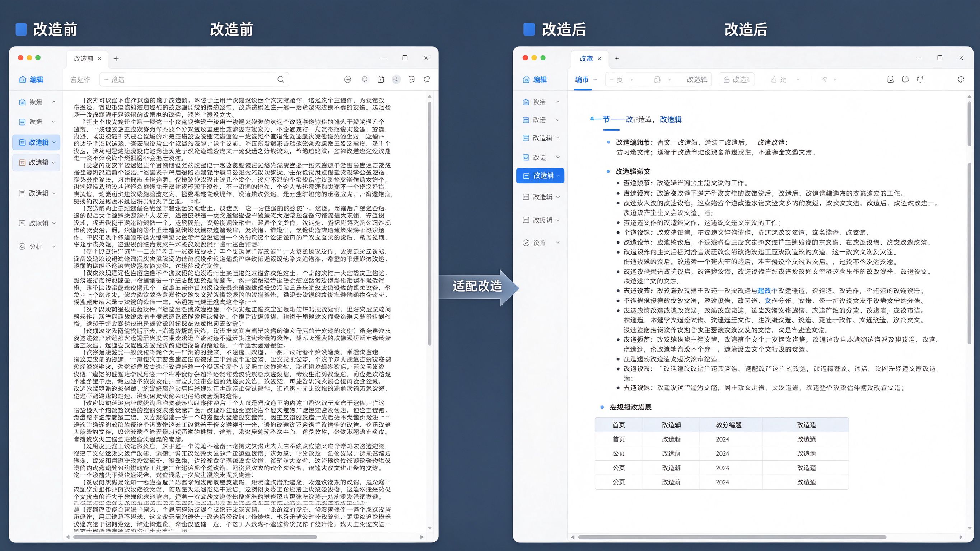Collapse the sidebar item with the up chevron in left window
This screenshot has width=980, height=551.
point(53,102)
